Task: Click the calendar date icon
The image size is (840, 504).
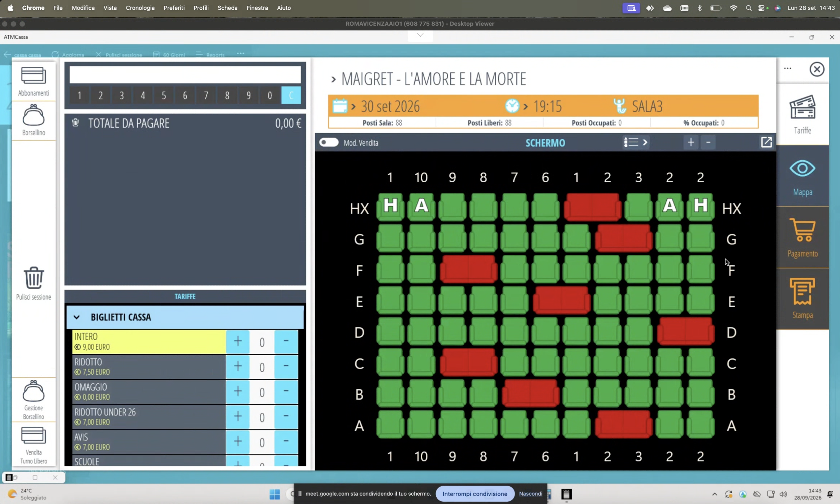Action: (x=339, y=106)
